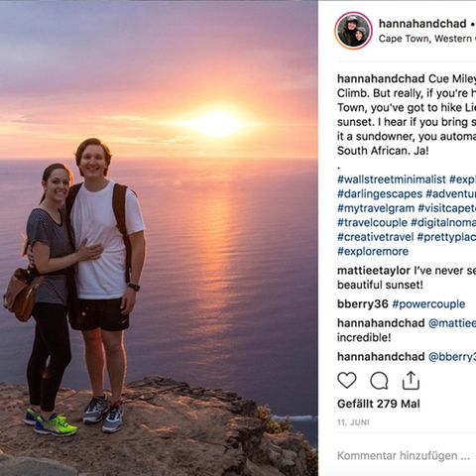Visit commenter mattieetaylor's profile

click(374, 271)
